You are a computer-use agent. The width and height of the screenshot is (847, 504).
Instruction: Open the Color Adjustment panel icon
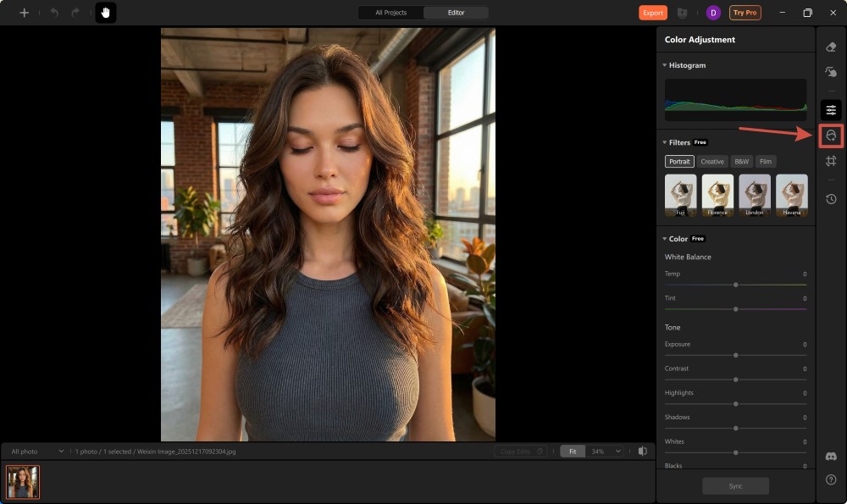pyautogui.click(x=831, y=108)
